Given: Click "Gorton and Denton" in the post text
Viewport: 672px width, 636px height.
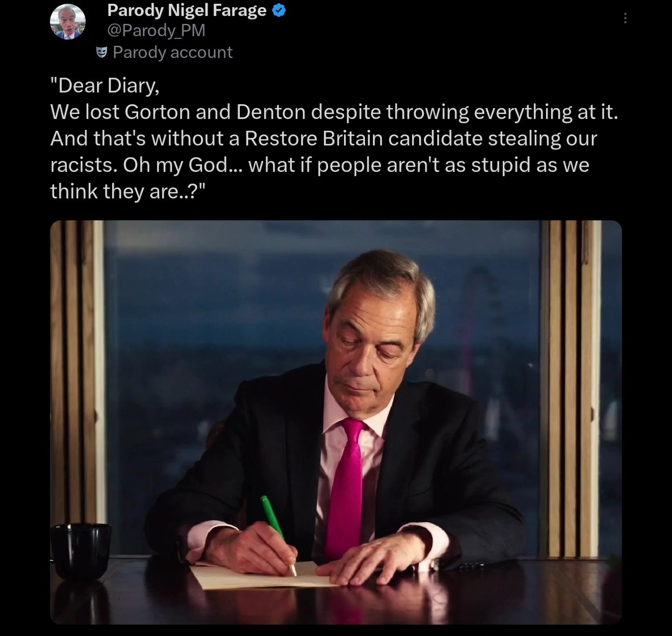Looking at the screenshot, I should pyautogui.click(x=215, y=112).
